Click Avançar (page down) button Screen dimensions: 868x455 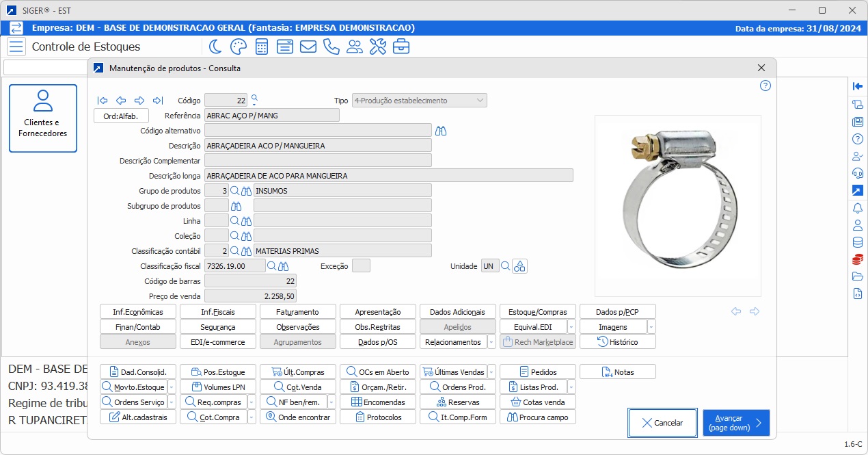736,423
